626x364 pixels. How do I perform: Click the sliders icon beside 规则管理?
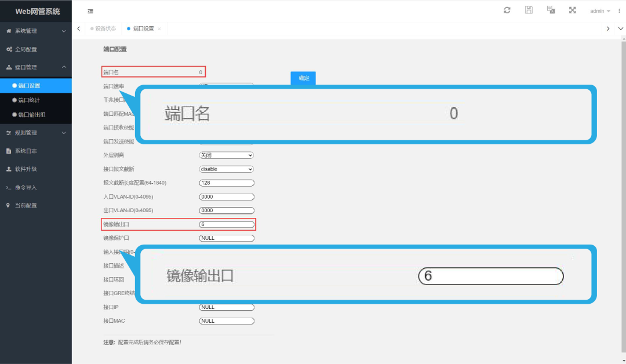(9, 133)
